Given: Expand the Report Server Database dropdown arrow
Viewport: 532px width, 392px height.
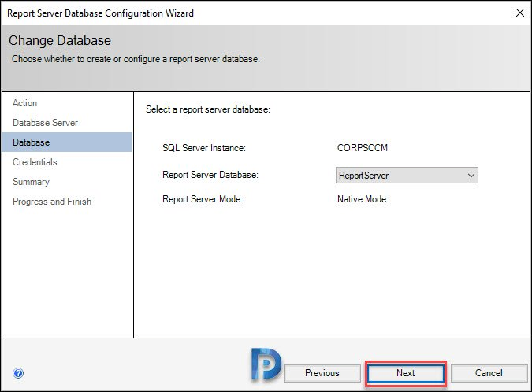Looking at the screenshot, I should [471, 176].
